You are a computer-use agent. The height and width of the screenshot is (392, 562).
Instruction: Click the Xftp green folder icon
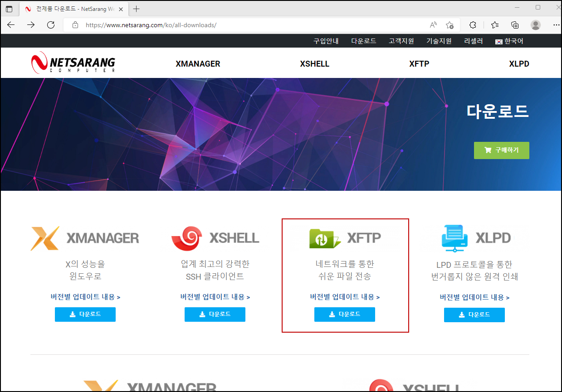click(x=325, y=238)
